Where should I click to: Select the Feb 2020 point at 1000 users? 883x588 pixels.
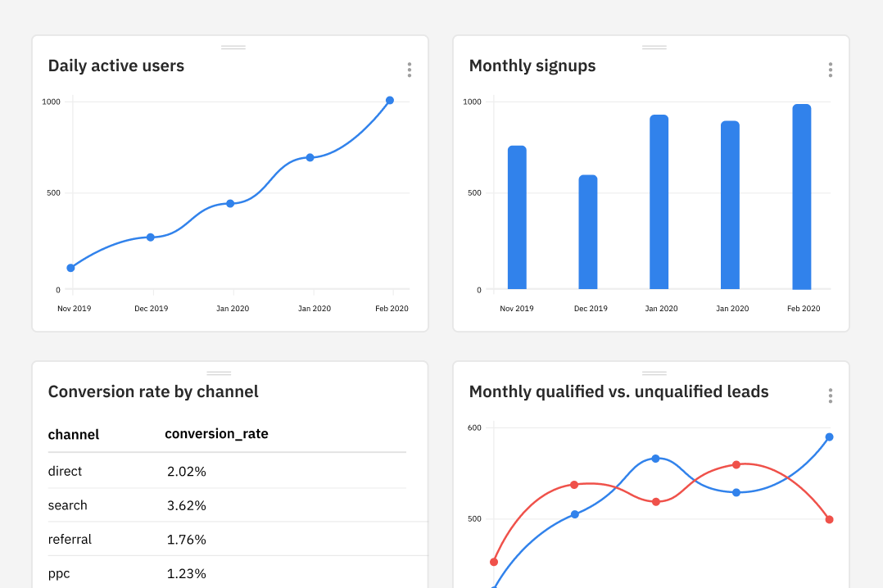[390, 100]
